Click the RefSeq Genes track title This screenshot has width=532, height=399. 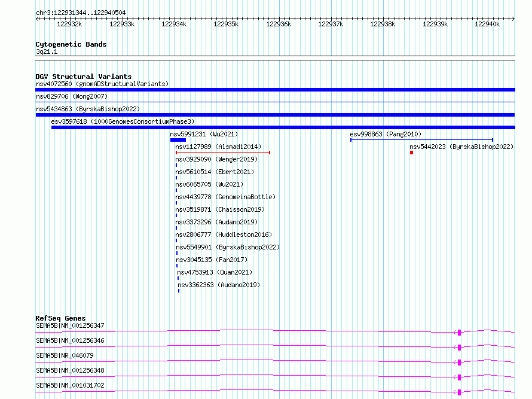tap(61, 318)
